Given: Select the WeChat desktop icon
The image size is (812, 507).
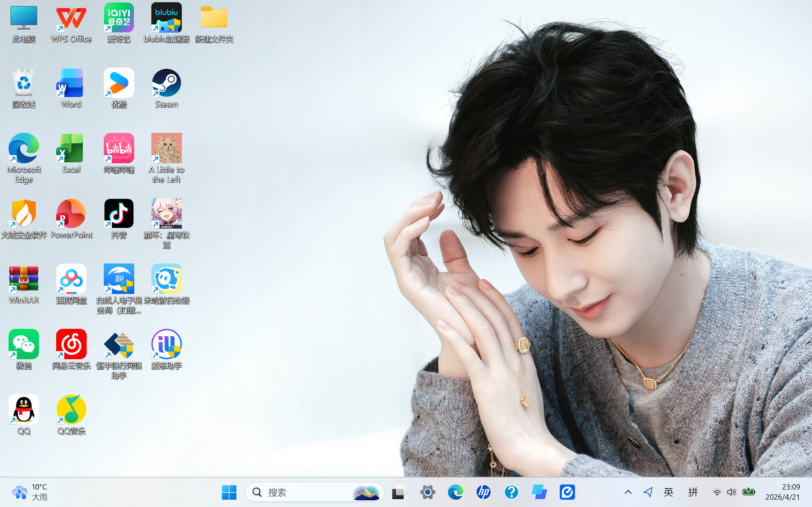Looking at the screenshot, I should (x=23, y=344).
